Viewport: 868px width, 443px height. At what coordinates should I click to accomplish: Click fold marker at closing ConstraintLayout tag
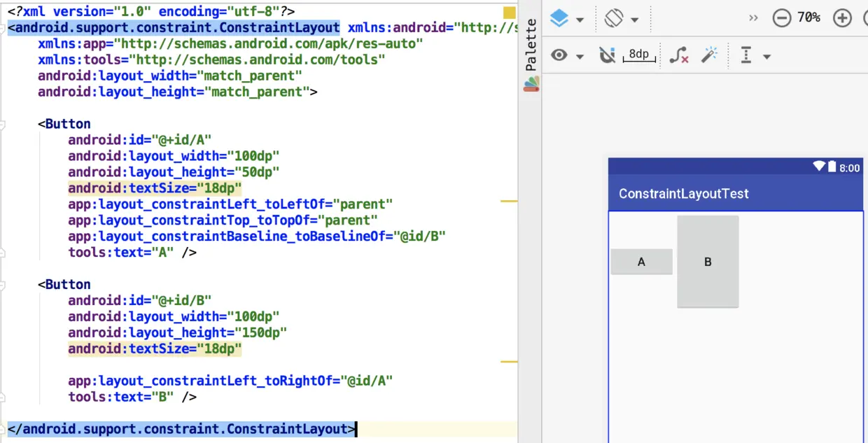pyautogui.click(x=3, y=429)
